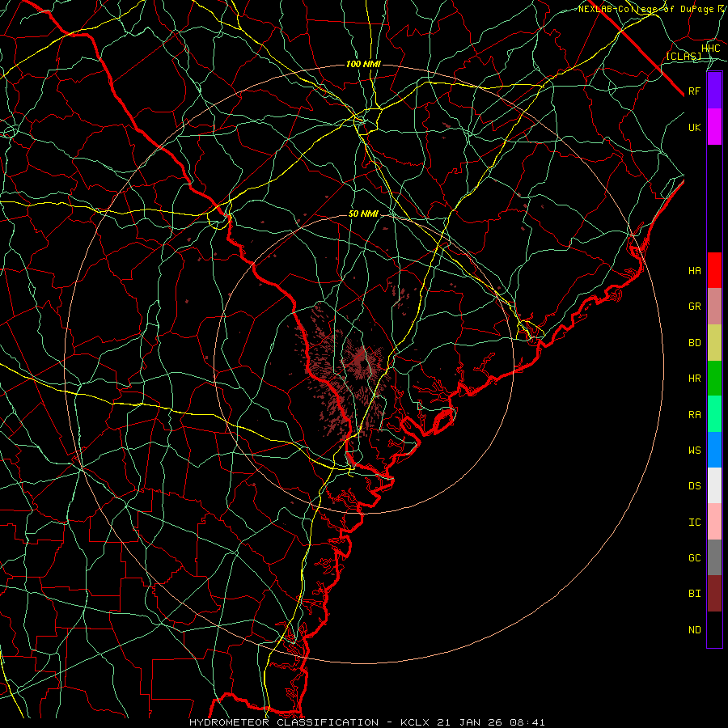Click the HR legend label
This screenshot has width=728, height=728.
point(694,379)
